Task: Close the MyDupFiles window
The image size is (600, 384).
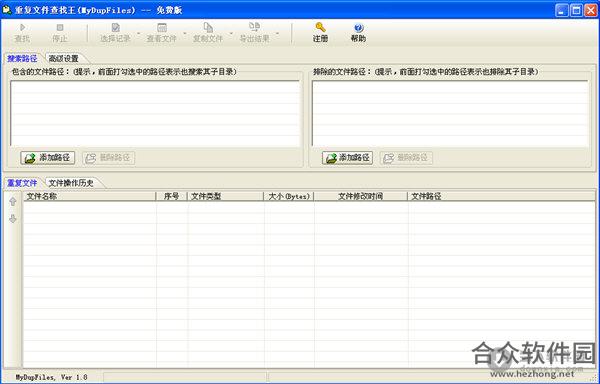Action: pyautogui.click(x=591, y=10)
